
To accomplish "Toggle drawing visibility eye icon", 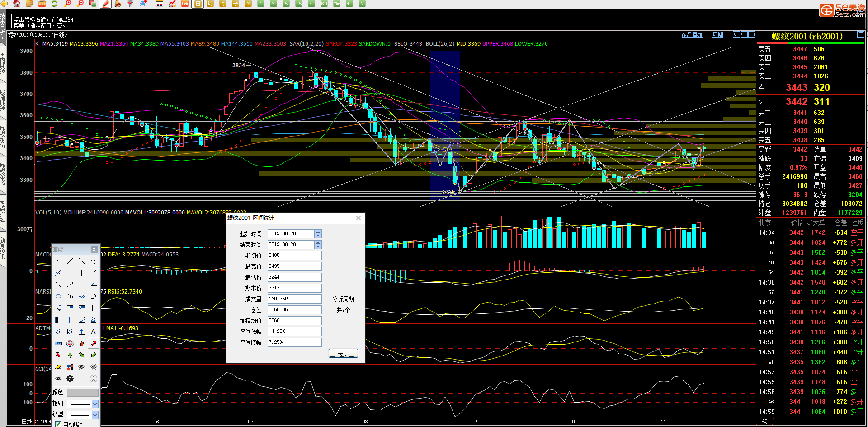I will [x=58, y=379].
